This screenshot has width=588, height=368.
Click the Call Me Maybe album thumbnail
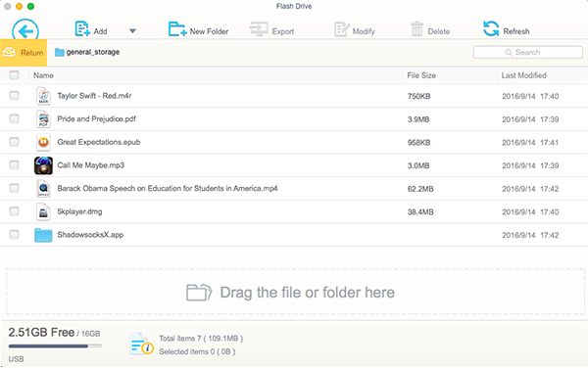43,165
